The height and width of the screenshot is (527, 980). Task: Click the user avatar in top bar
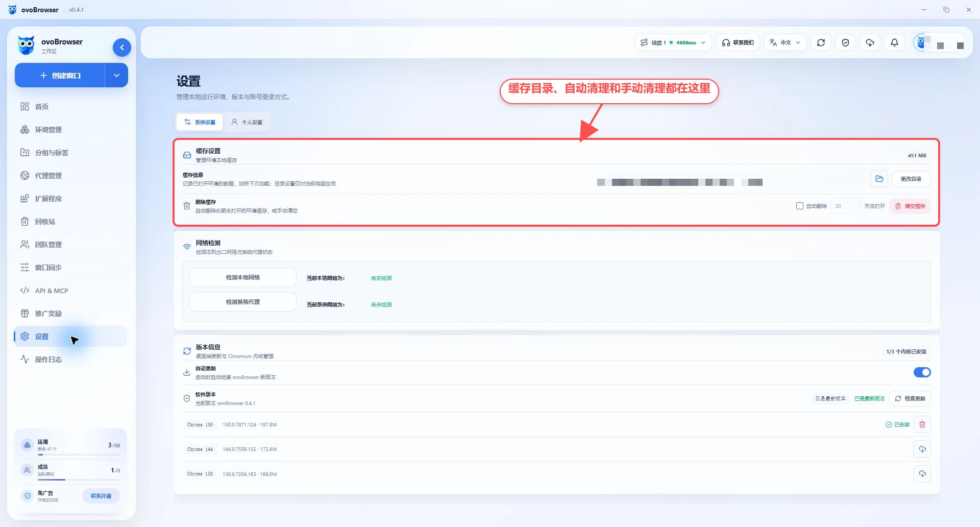tap(922, 42)
